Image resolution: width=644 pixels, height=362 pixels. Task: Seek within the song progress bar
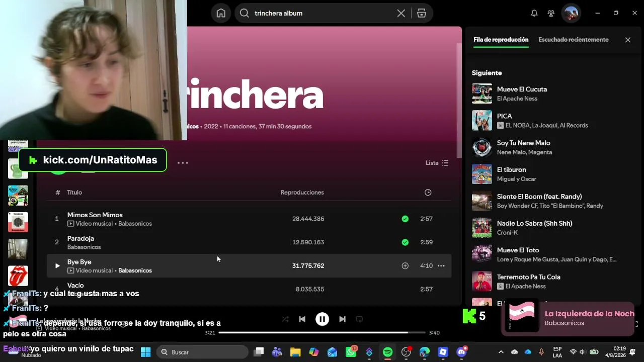coord(323,332)
